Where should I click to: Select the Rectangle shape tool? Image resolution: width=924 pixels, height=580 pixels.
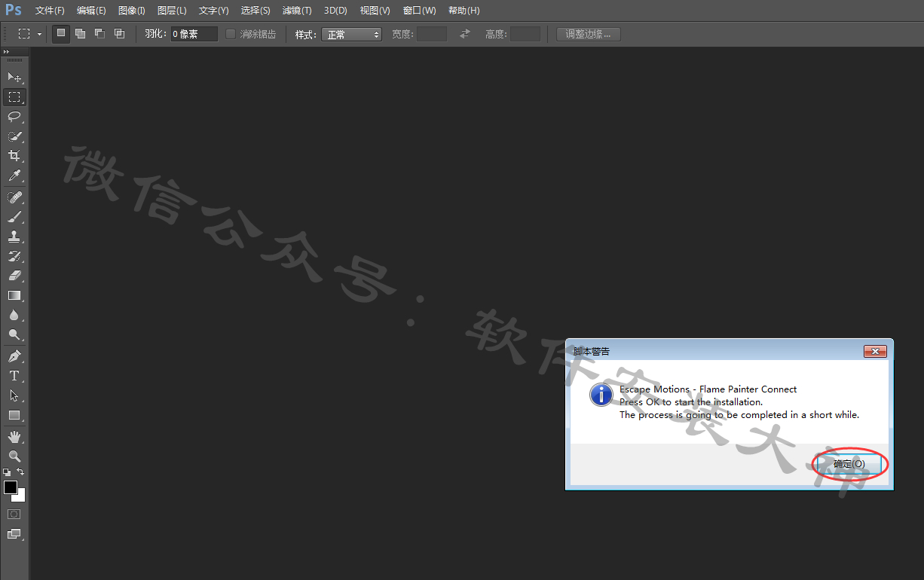(x=14, y=415)
